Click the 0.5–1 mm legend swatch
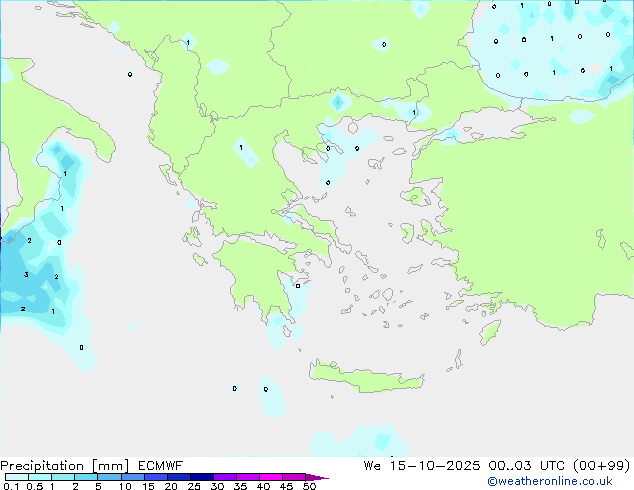 pos(40,477)
